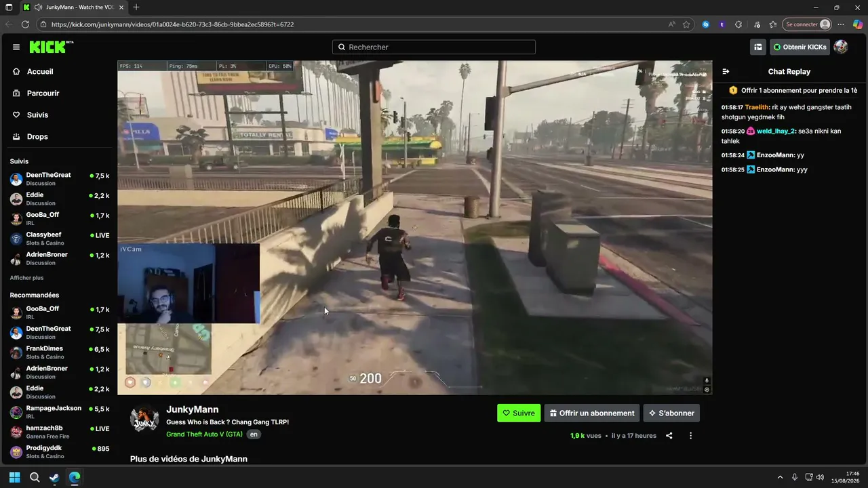Open the Grand Theft Auto V category link

pos(204,434)
